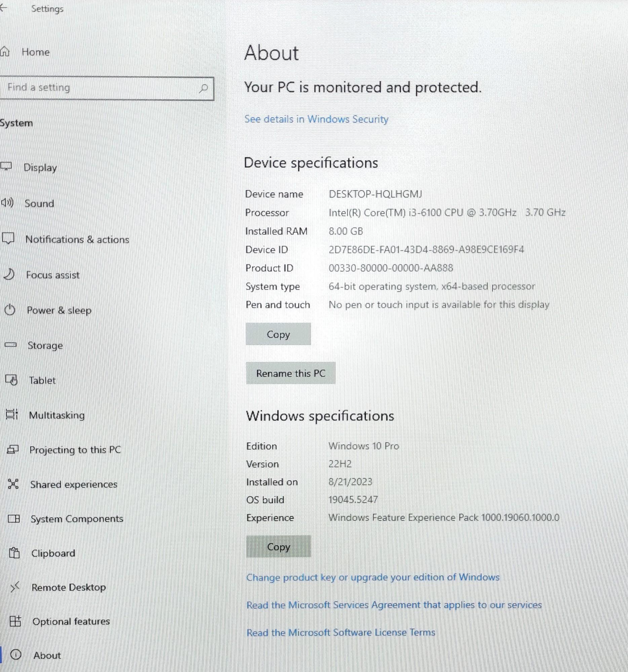628x672 pixels.
Task: Open Storage settings
Action: pyautogui.click(x=45, y=345)
